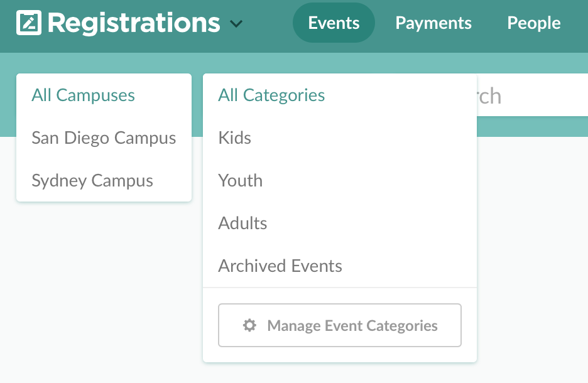This screenshot has width=588, height=383.
Task: Open the Events tab
Action: coord(334,23)
